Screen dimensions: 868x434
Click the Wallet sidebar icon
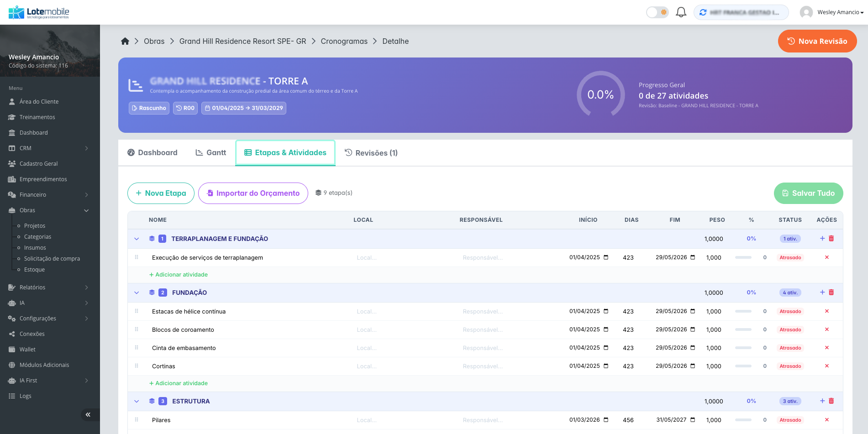point(12,350)
